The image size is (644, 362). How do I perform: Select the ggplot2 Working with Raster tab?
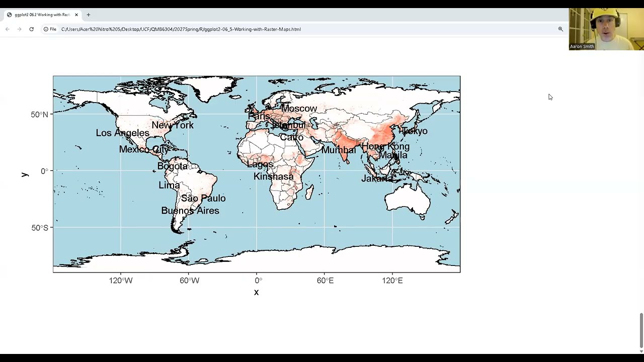pos(42,15)
